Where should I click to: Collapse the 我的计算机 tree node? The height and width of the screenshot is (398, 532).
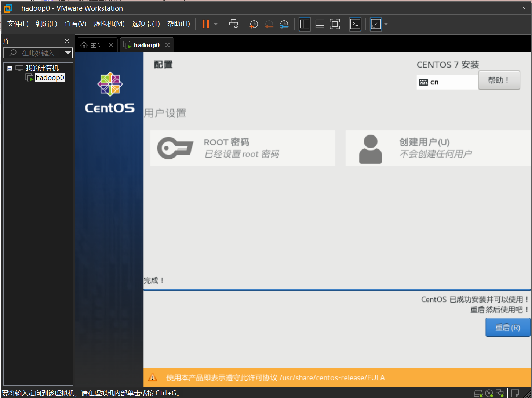pyautogui.click(x=10, y=68)
